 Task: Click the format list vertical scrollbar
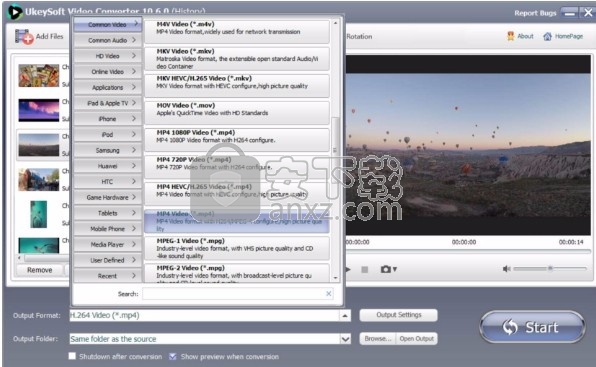(335, 150)
